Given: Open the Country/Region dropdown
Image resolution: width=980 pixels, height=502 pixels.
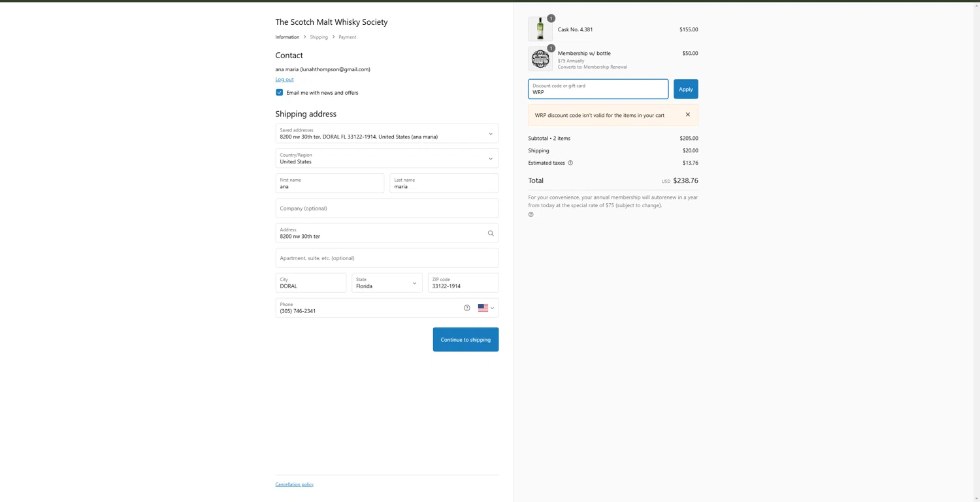Looking at the screenshot, I should coord(387,158).
